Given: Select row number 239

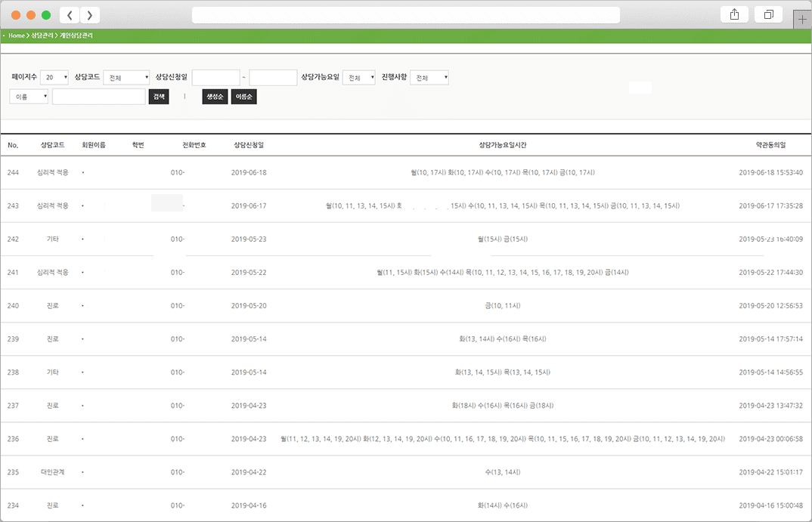Looking at the screenshot, I should (13, 339).
